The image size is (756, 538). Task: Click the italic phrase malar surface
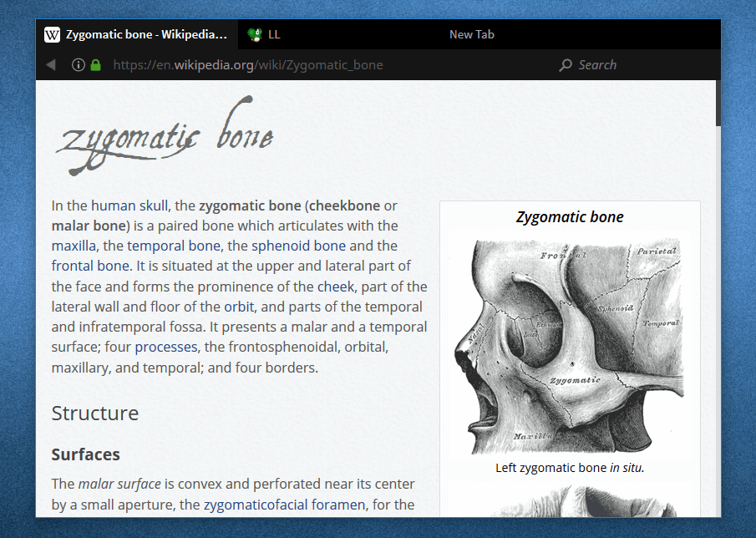pos(119,484)
